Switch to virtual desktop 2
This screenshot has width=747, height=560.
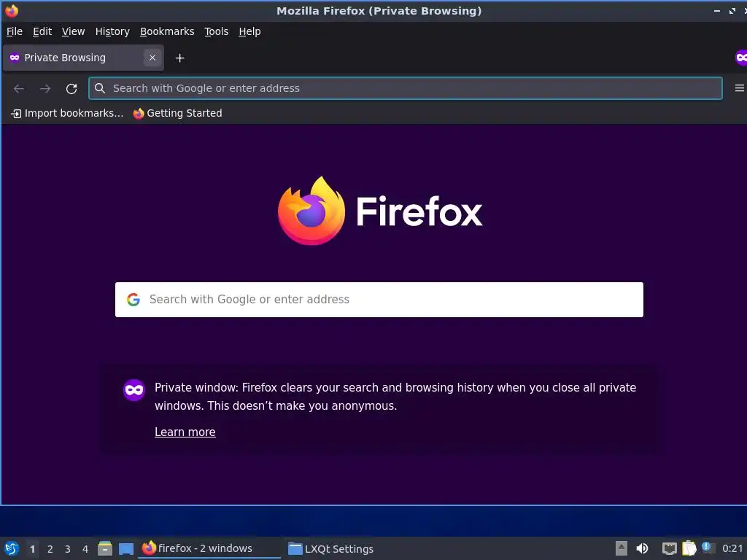point(50,549)
